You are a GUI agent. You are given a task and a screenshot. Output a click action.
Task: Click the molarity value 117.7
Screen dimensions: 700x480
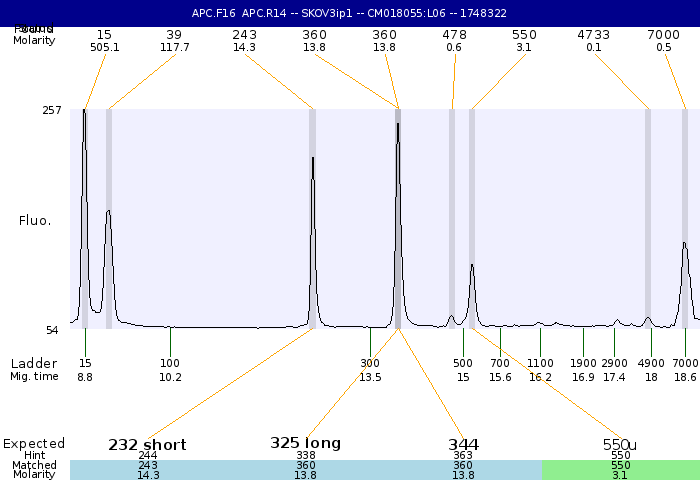coord(174,47)
